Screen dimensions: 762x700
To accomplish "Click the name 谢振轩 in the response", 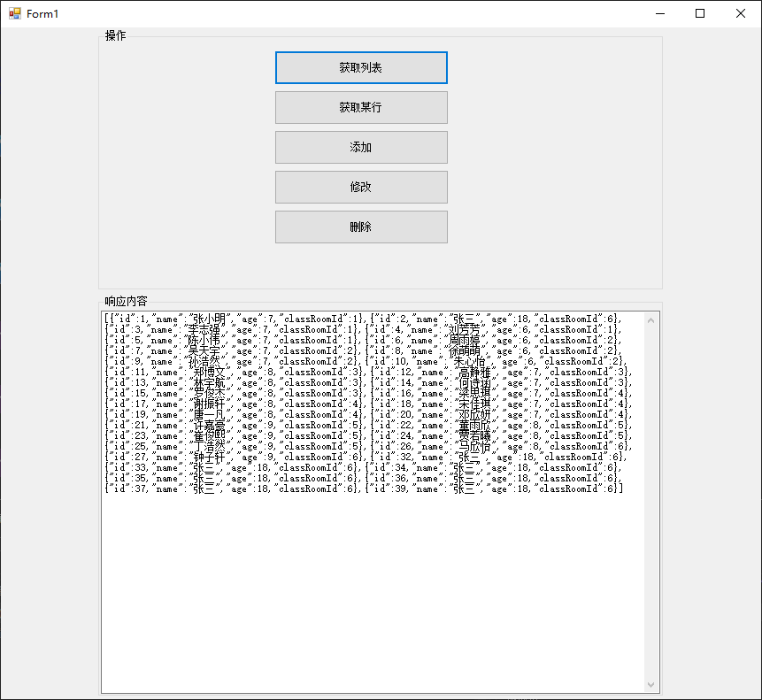I will point(210,404).
